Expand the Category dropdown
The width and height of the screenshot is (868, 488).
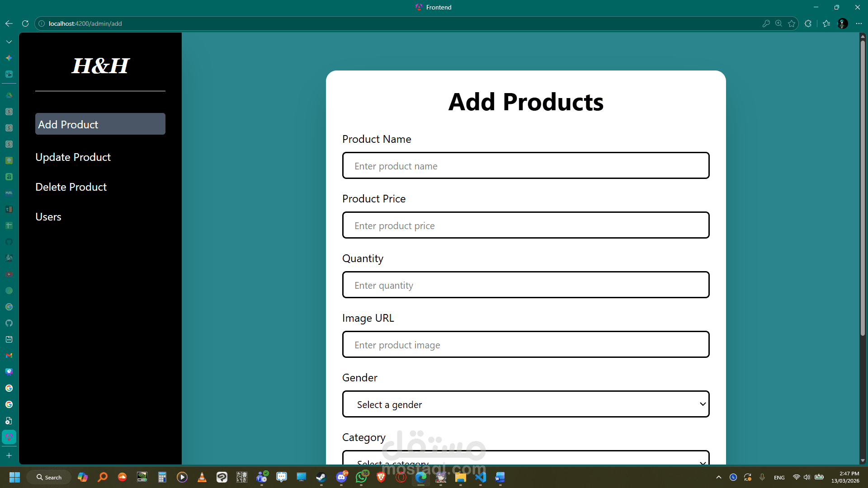pyautogui.click(x=526, y=457)
